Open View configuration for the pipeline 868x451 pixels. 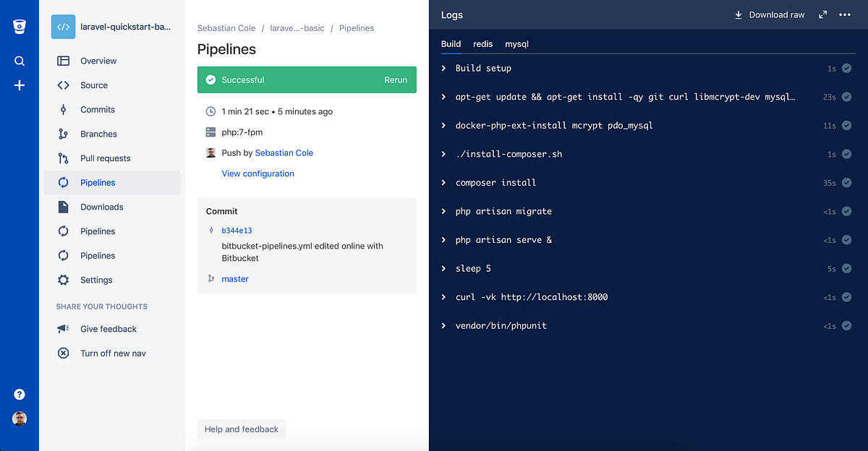258,173
